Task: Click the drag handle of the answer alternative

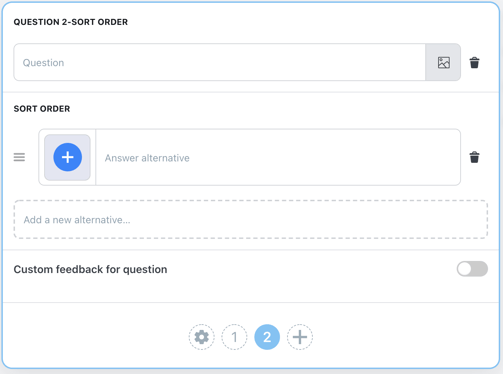Action: point(19,157)
